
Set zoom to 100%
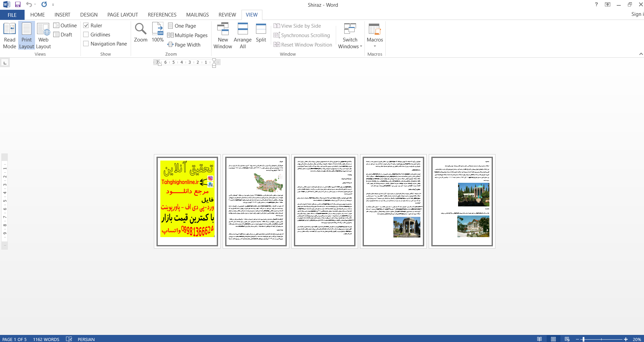point(158,33)
